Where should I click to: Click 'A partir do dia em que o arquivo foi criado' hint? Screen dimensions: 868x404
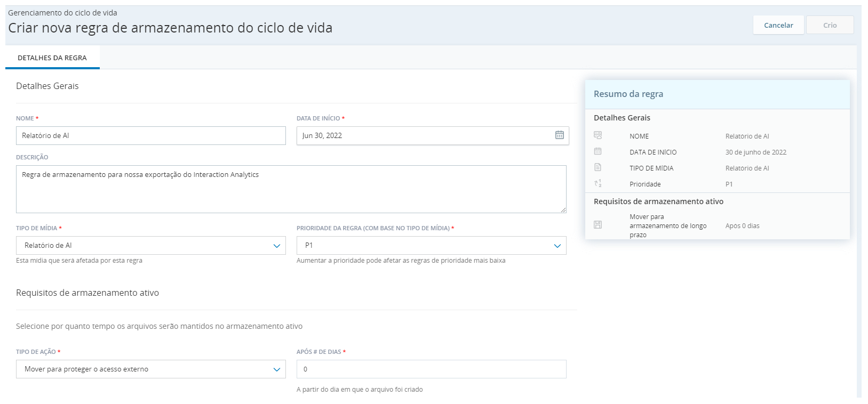coord(360,390)
